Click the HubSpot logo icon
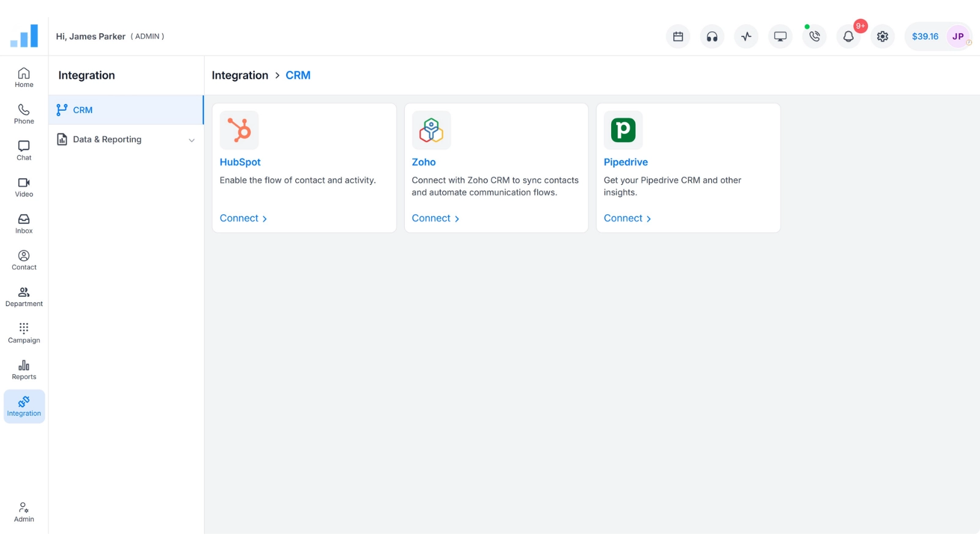The width and height of the screenshot is (980, 551). [x=239, y=130]
